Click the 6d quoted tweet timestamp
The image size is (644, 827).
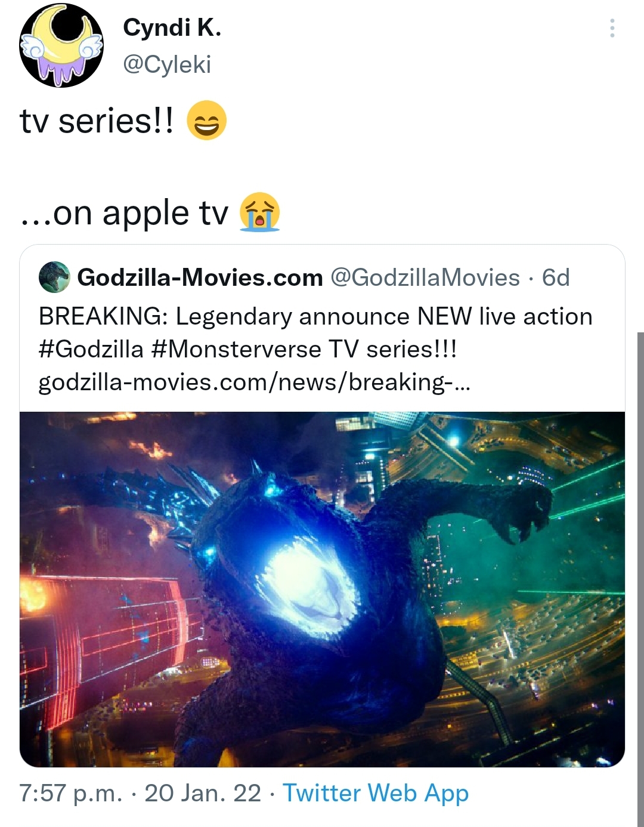556,277
